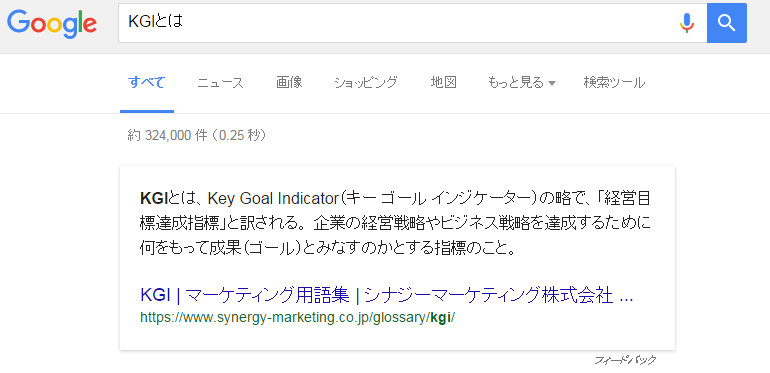Open the 画像 results tab
770x373 pixels.
pos(289,82)
